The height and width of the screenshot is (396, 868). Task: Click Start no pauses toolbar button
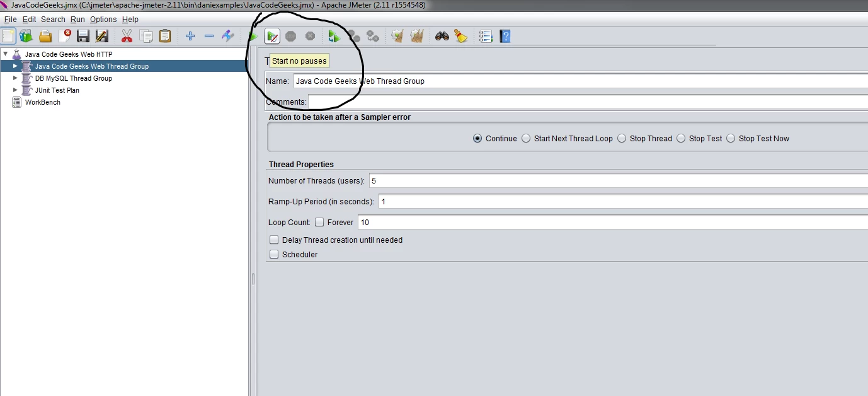(x=272, y=36)
